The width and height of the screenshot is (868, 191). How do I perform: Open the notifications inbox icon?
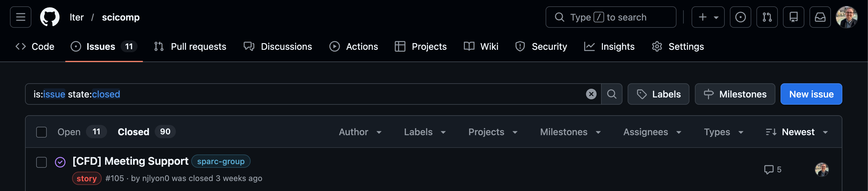[x=820, y=17]
